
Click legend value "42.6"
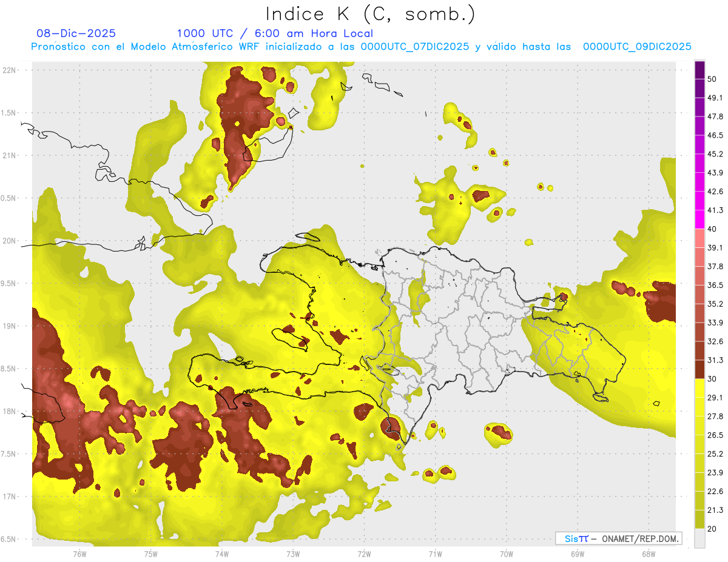click(x=715, y=192)
